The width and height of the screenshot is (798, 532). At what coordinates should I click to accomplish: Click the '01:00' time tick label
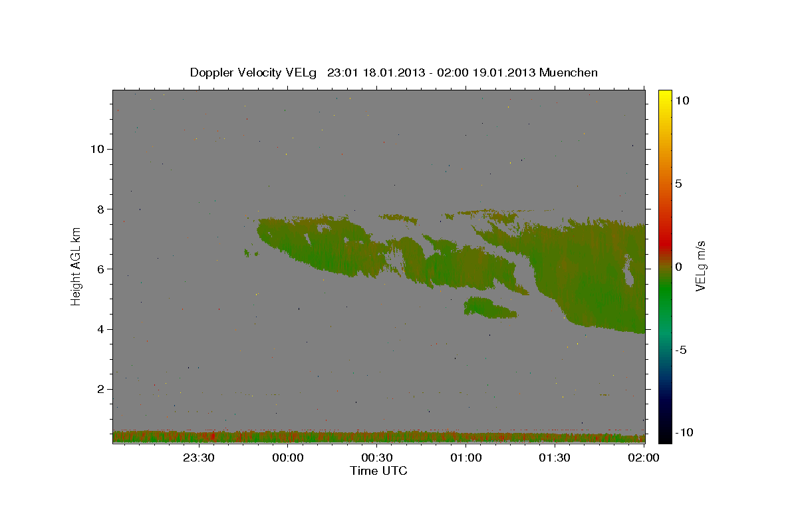pyautogui.click(x=465, y=458)
